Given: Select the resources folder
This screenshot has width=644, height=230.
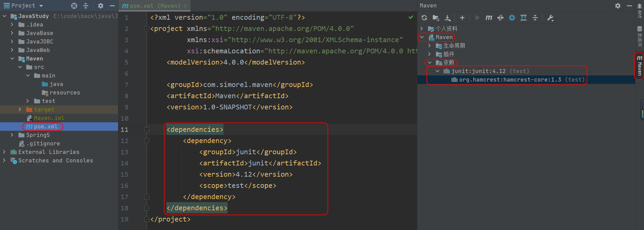Looking at the screenshot, I should (x=61, y=92).
